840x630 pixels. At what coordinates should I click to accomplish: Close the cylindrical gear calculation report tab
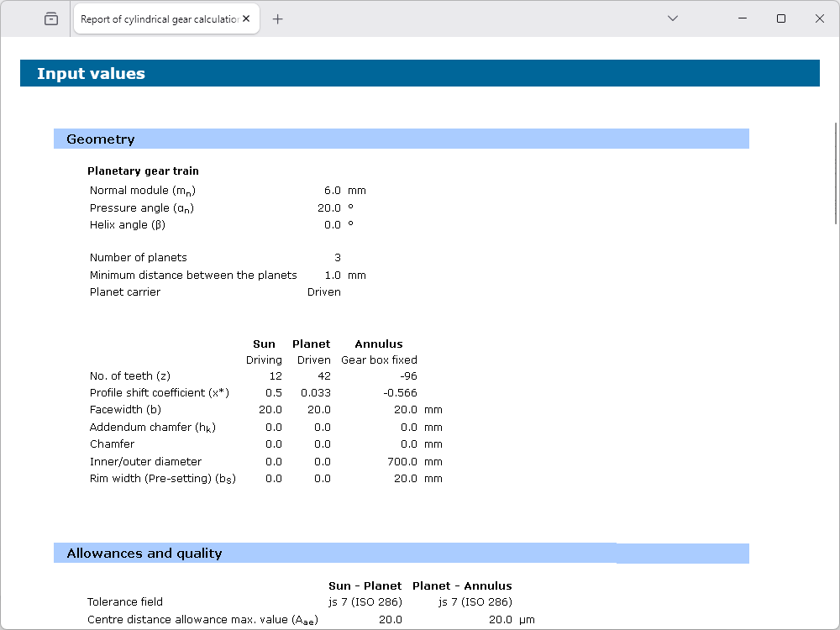click(246, 18)
